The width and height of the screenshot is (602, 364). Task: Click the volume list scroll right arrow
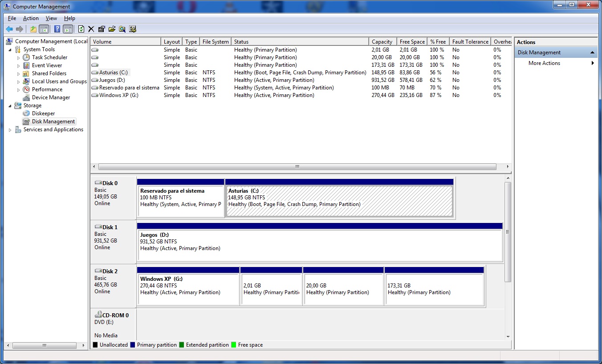508,167
